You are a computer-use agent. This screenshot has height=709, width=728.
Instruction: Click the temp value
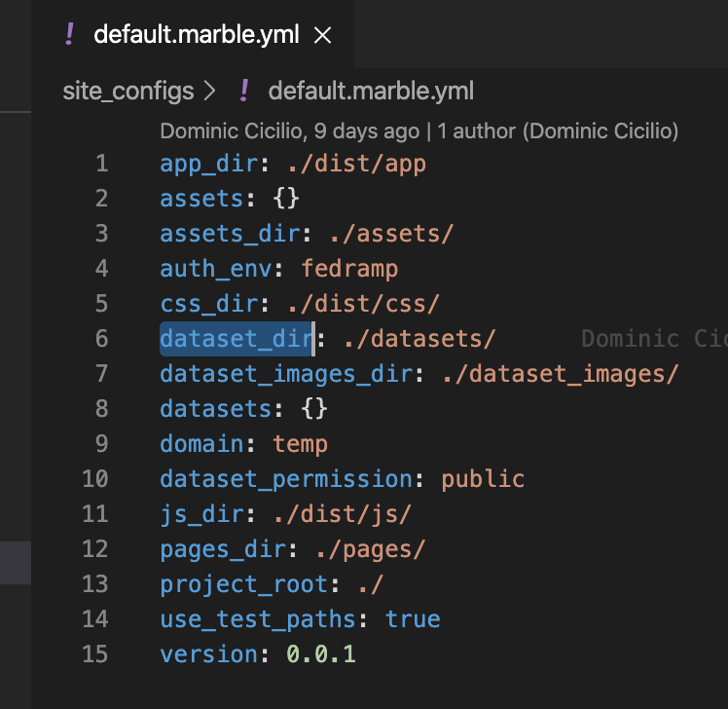pyautogui.click(x=301, y=445)
